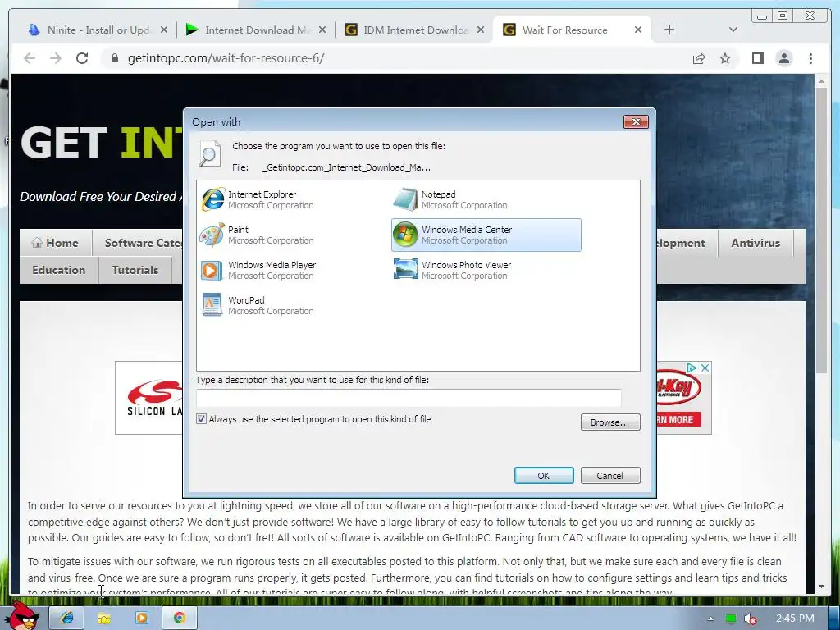Select Windows Photo Viewer program
This screenshot has width=840, height=630.
pos(486,271)
